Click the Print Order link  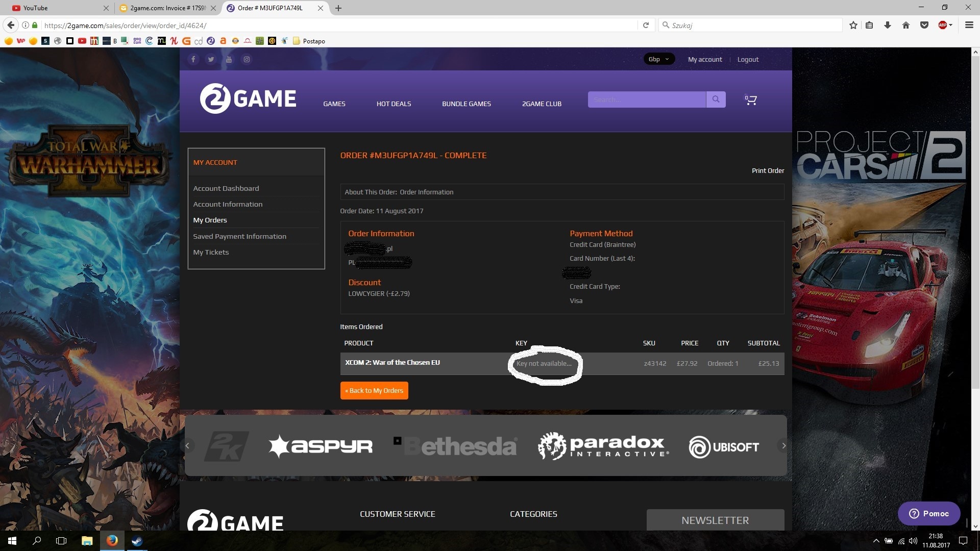pyautogui.click(x=768, y=170)
